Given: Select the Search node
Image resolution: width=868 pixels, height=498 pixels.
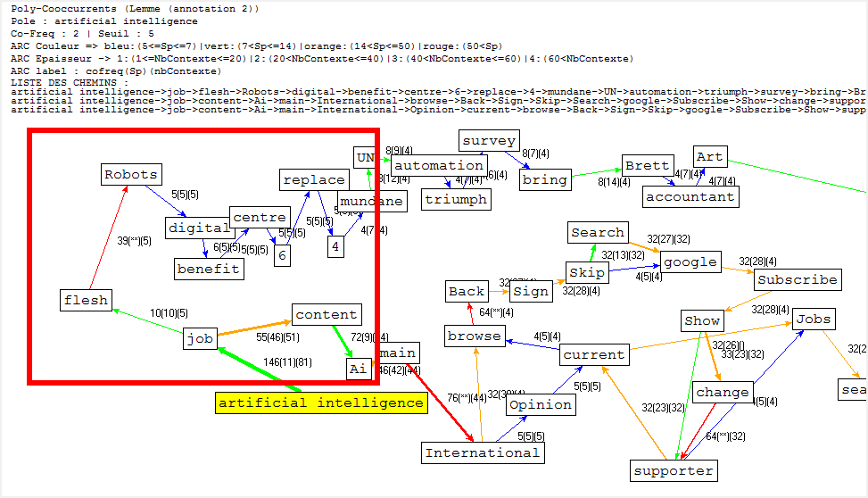Looking at the screenshot, I should pos(598,232).
